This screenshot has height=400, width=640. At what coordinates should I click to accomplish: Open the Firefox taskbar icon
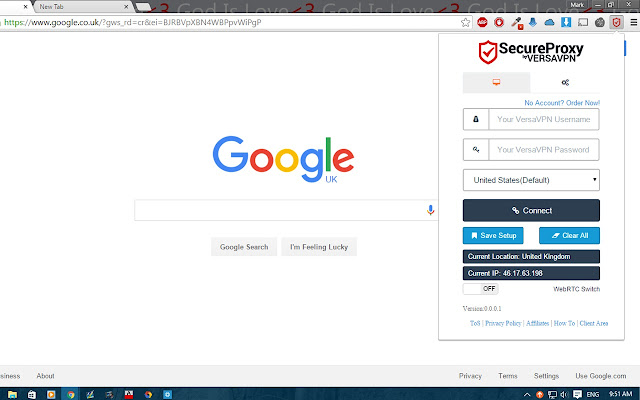click(148, 394)
